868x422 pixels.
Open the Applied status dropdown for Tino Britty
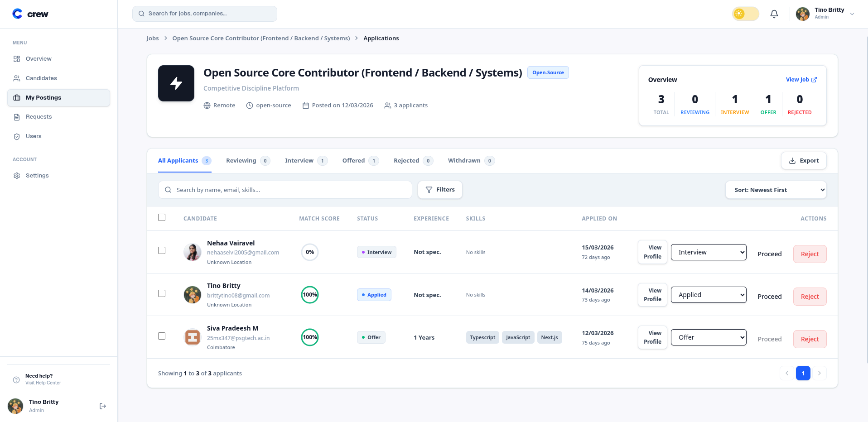click(x=709, y=295)
